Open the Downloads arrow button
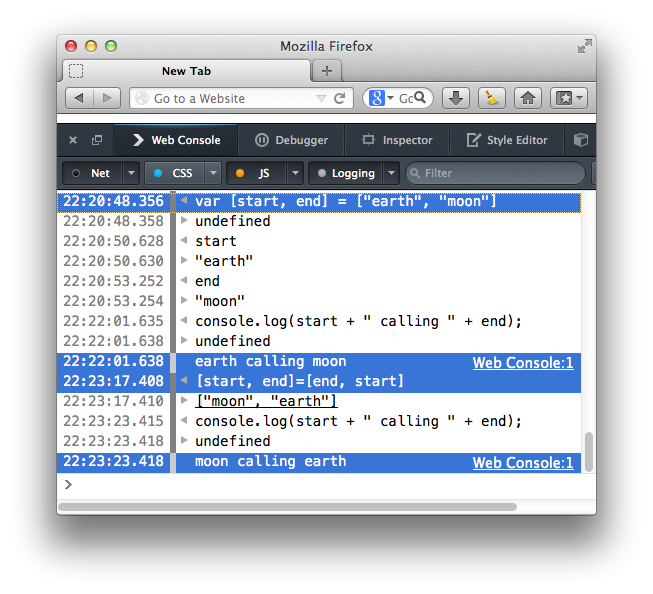The image size is (653, 594). coord(456,98)
